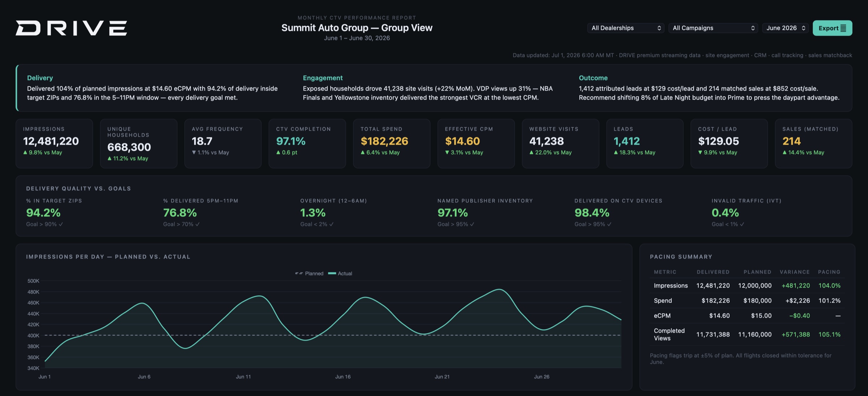Click the Variance column header
This screenshot has width=868, height=396.
point(795,272)
